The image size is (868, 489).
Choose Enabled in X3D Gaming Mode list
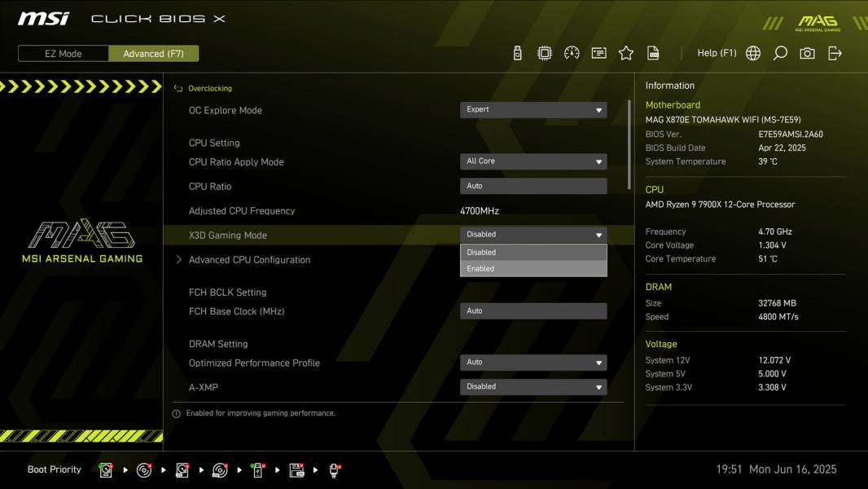click(x=533, y=269)
